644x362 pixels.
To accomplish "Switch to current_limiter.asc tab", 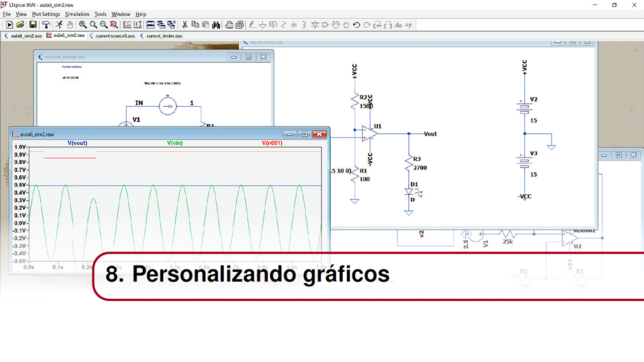I will click(x=162, y=36).
